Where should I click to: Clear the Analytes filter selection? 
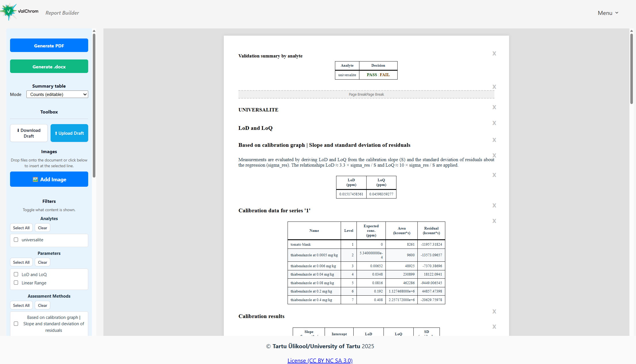pos(42,228)
